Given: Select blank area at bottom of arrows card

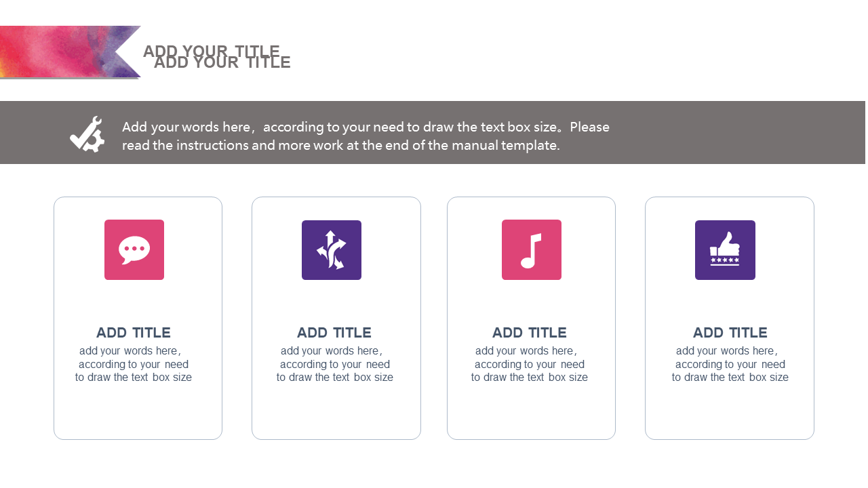Looking at the screenshot, I should (336, 413).
